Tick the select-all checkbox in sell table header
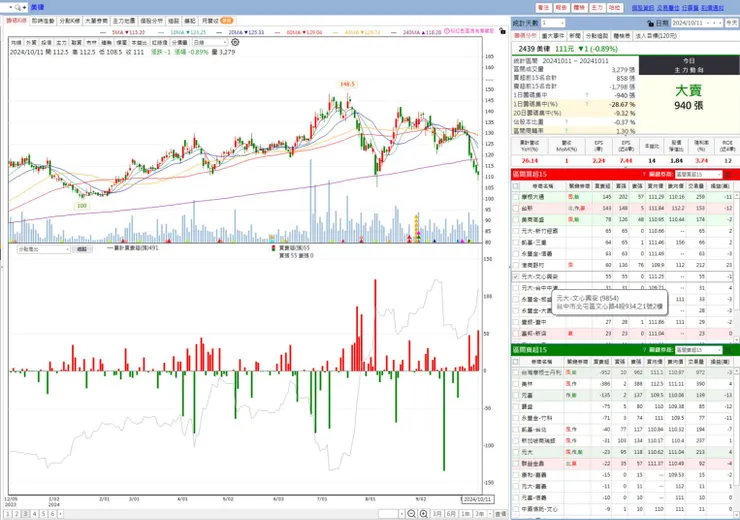 (x=516, y=361)
